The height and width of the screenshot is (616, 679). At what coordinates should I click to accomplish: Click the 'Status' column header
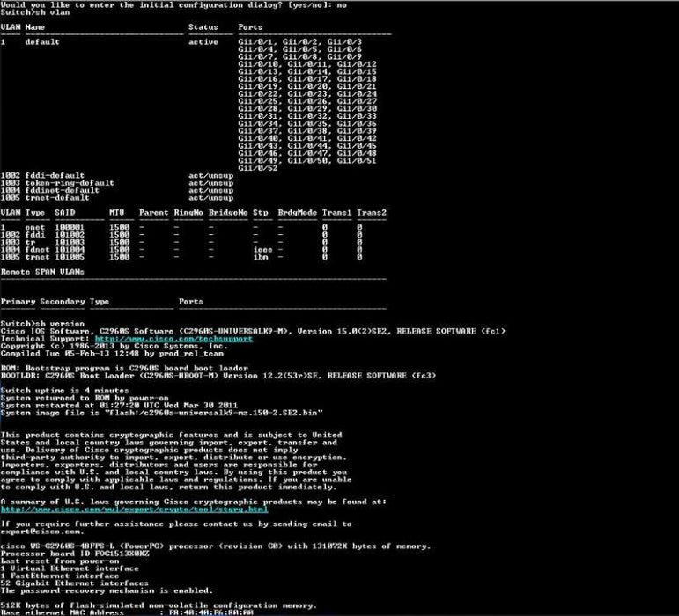coord(203,27)
